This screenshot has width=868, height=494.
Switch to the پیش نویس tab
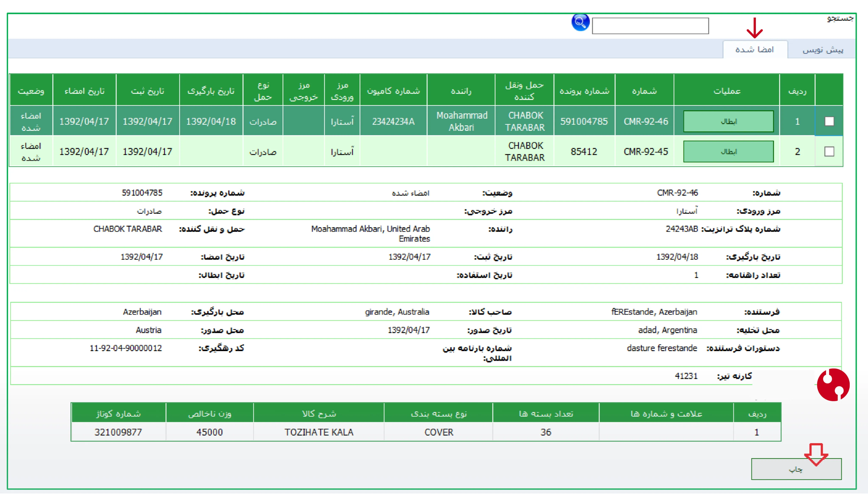coord(823,50)
